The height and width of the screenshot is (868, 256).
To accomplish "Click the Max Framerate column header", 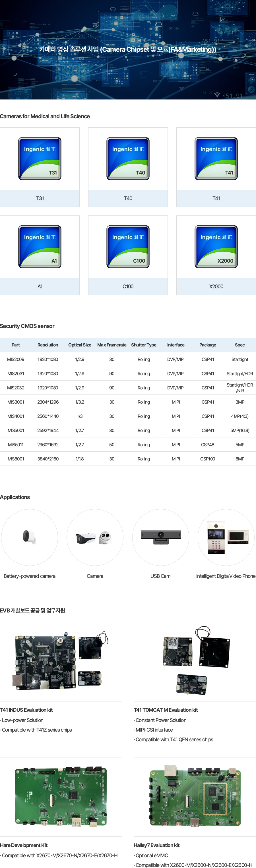I will (x=112, y=345).
